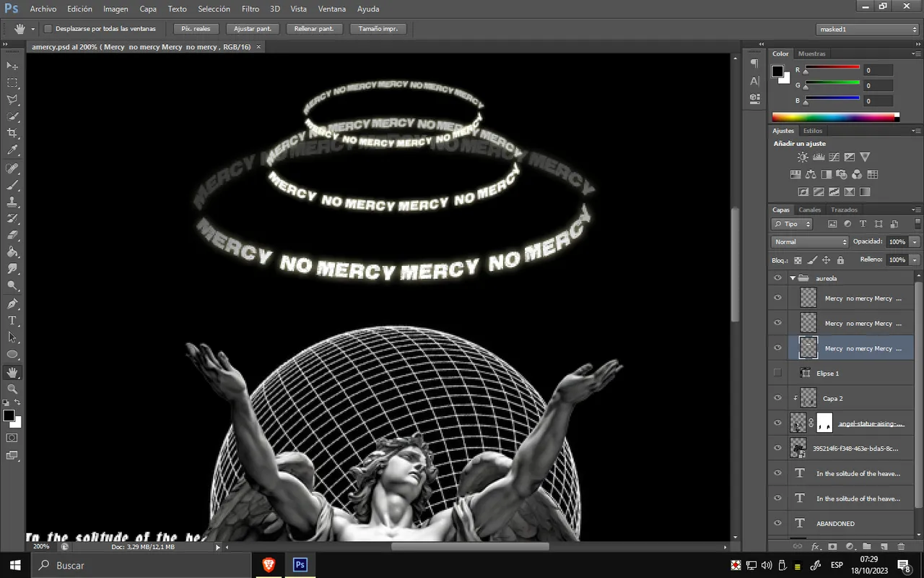Select the Path Selection tool
Image resolution: width=924 pixels, height=578 pixels.
[12, 337]
